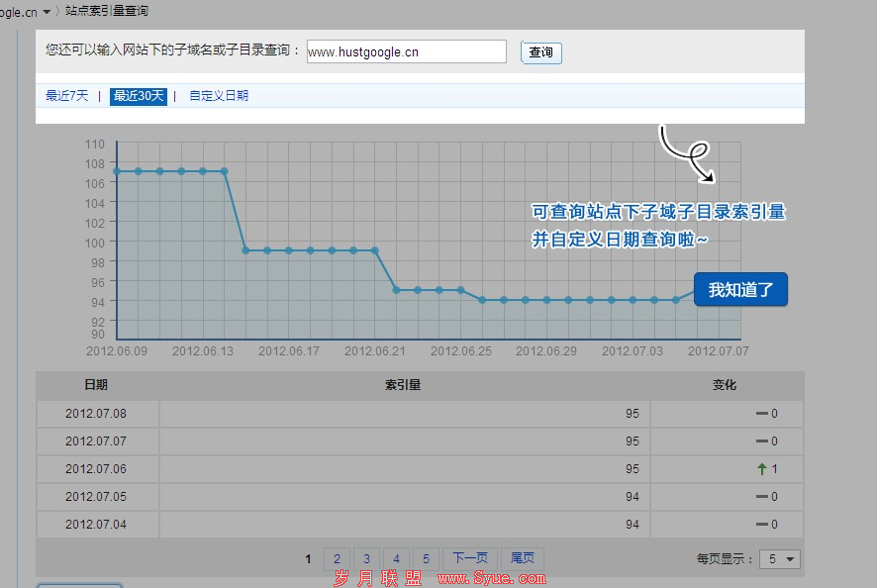Click the 日期 column header
Screen dimensions: 877x588
pos(96,385)
